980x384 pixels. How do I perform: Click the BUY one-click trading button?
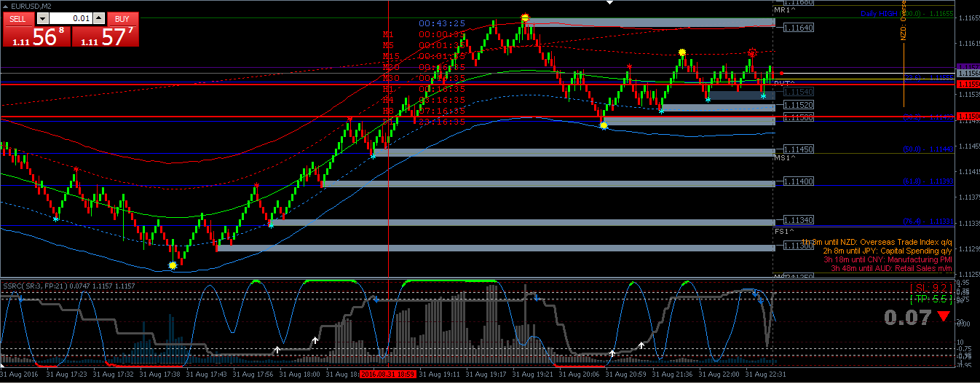tap(123, 18)
